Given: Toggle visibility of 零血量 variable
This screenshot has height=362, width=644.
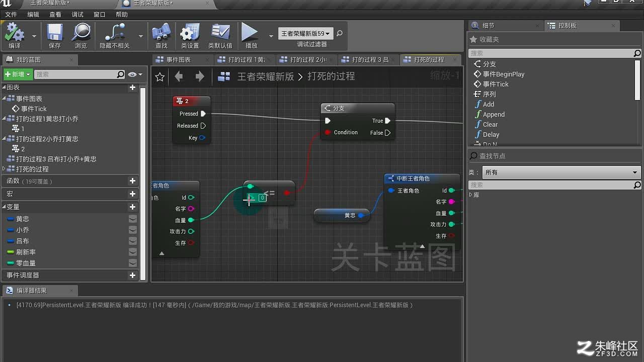Looking at the screenshot, I should [133, 263].
